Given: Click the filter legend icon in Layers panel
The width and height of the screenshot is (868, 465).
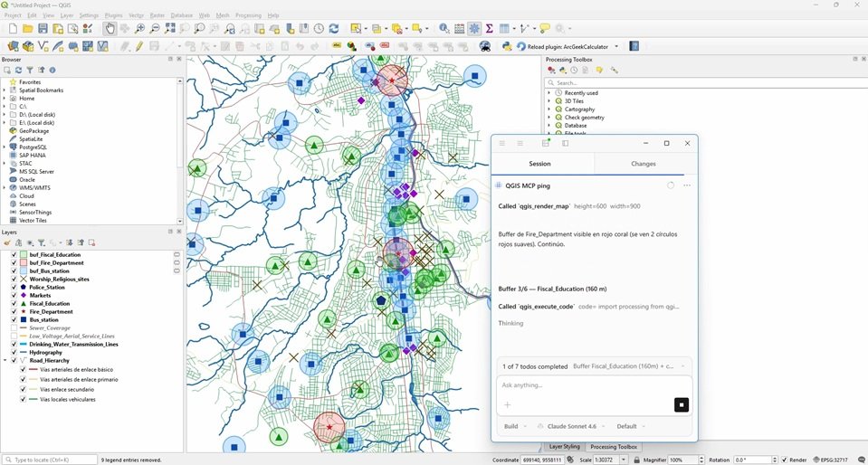Looking at the screenshot, I should (41, 242).
